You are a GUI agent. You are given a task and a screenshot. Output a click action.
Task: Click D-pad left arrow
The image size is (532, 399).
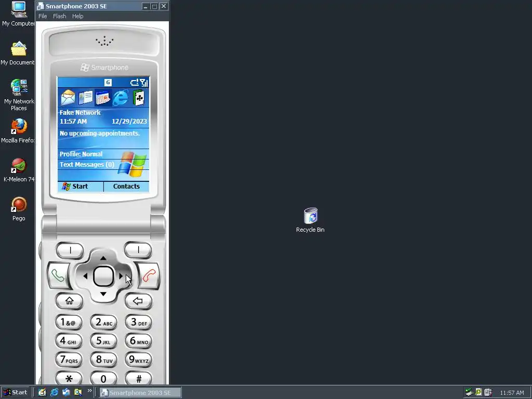(x=85, y=276)
